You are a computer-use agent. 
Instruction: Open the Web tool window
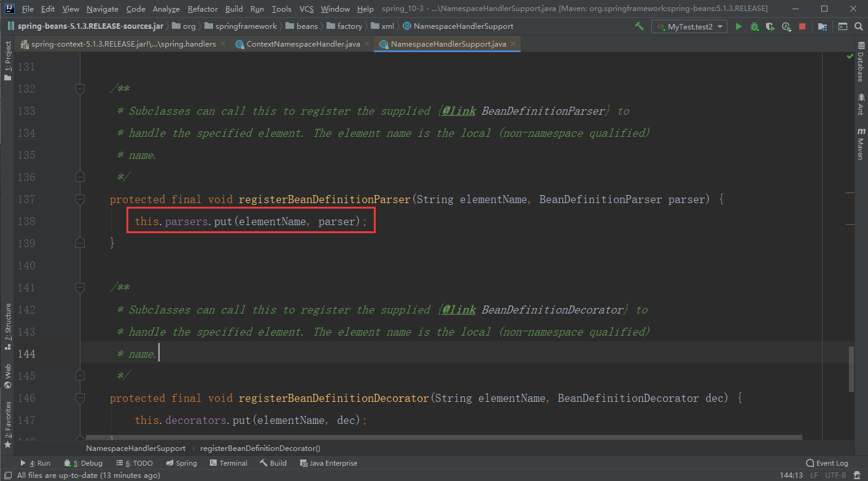8,376
